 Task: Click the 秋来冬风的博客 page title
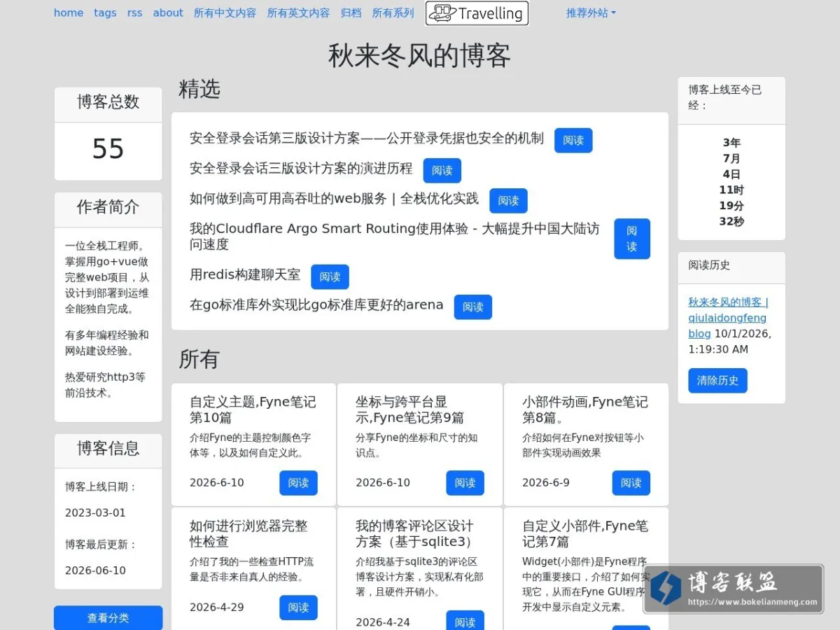[419, 56]
